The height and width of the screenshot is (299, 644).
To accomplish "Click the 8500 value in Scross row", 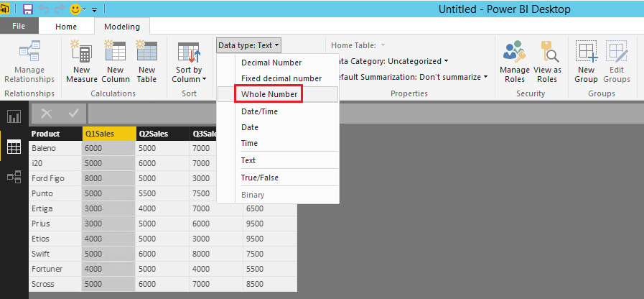I will pyautogui.click(x=270, y=284).
